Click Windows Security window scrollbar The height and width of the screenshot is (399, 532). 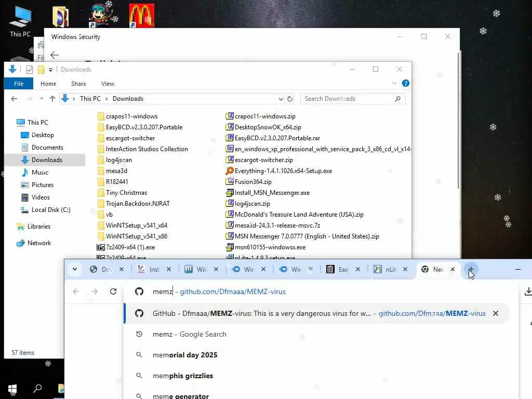coord(458,121)
